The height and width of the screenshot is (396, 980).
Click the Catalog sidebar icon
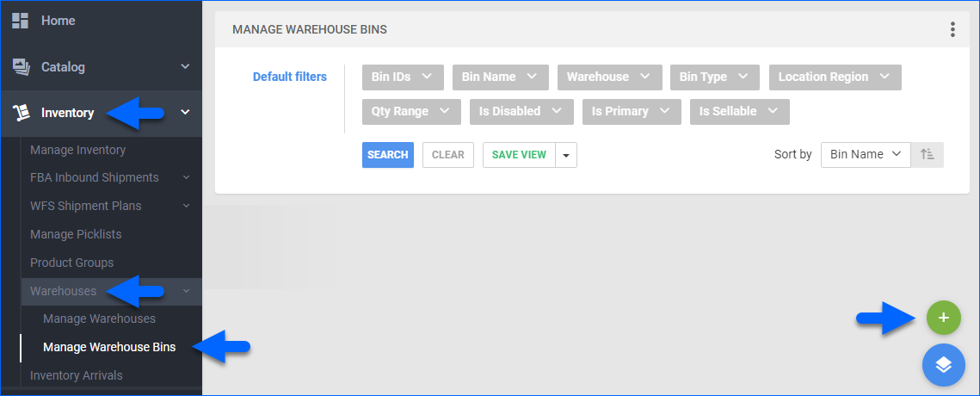tap(20, 67)
